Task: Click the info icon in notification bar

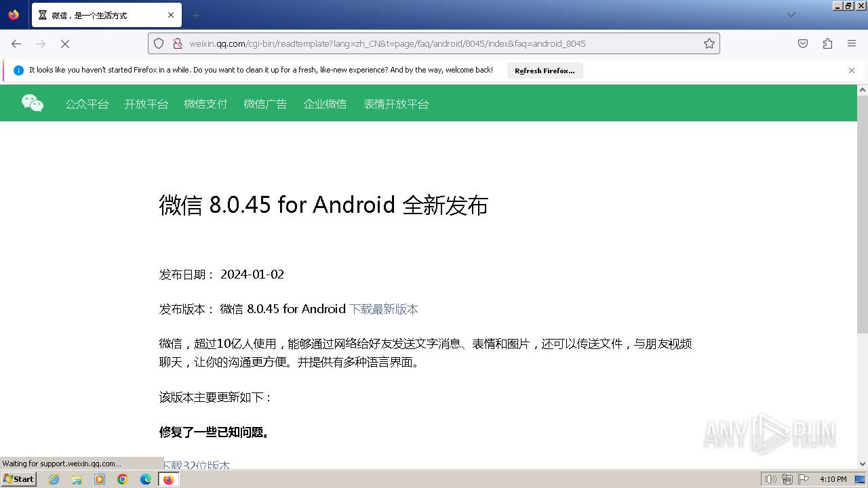Action: click(x=18, y=70)
